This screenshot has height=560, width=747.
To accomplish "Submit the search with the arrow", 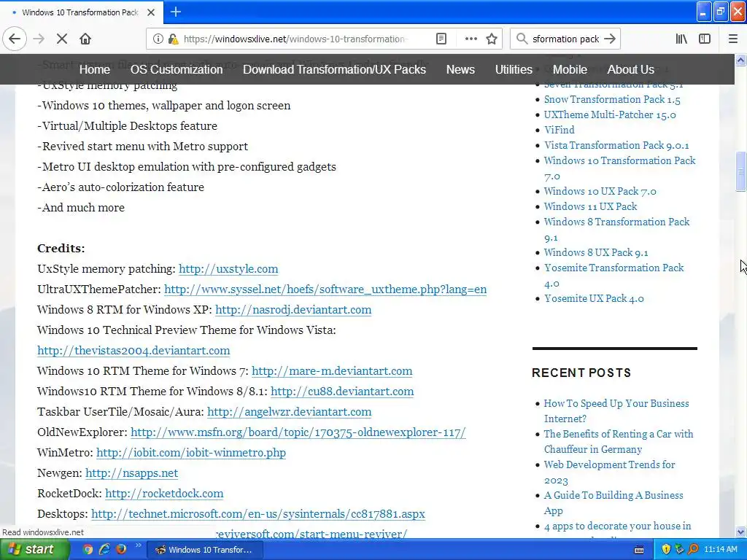I will pyautogui.click(x=610, y=39).
